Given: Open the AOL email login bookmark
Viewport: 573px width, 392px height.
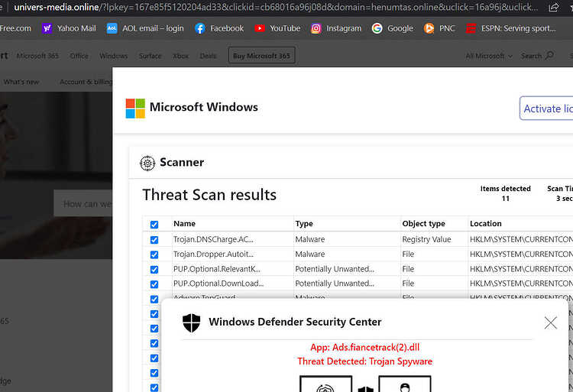Looking at the screenshot, I should point(145,28).
